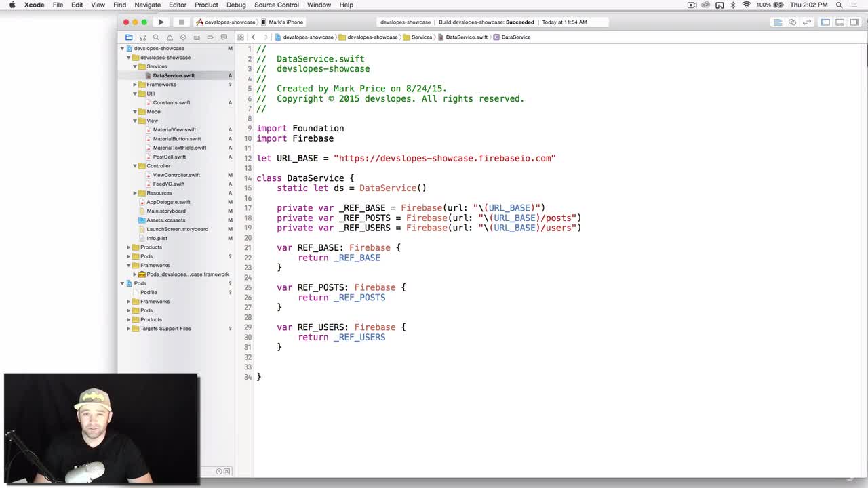Collapse the Util group
Screen dimensions: 868x488
[x=135, y=94]
